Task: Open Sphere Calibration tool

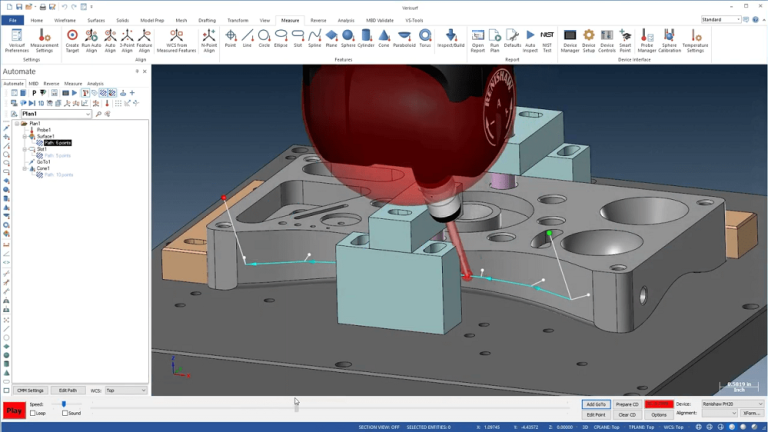Action: point(669,41)
